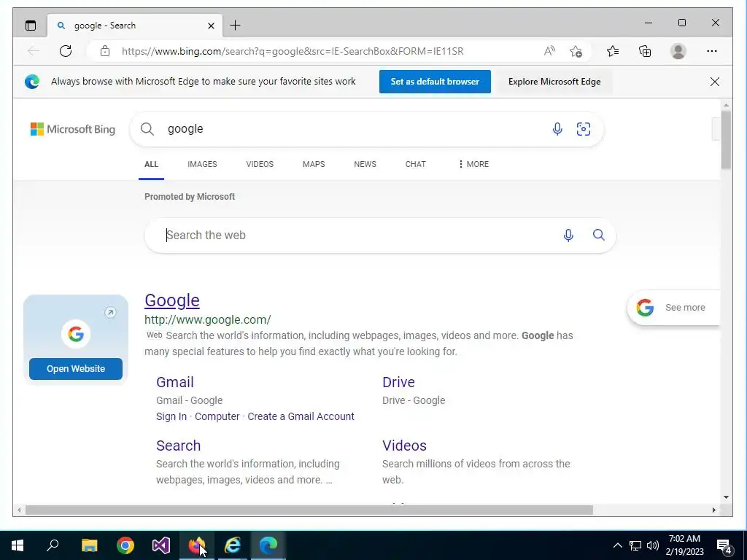Open the notification center icon
This screenshot has width=747, height=560.
(x=724, y=546)
